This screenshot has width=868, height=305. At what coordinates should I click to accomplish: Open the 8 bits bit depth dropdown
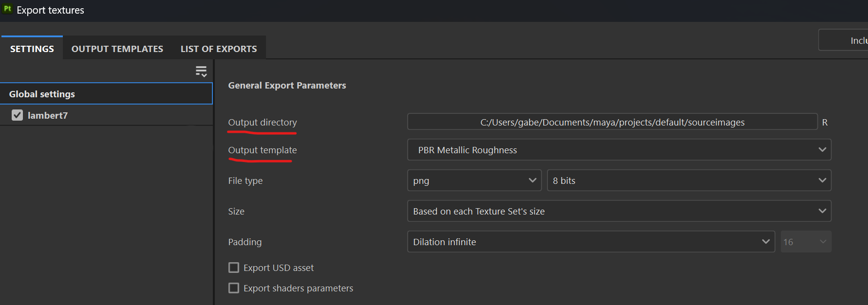689,180
